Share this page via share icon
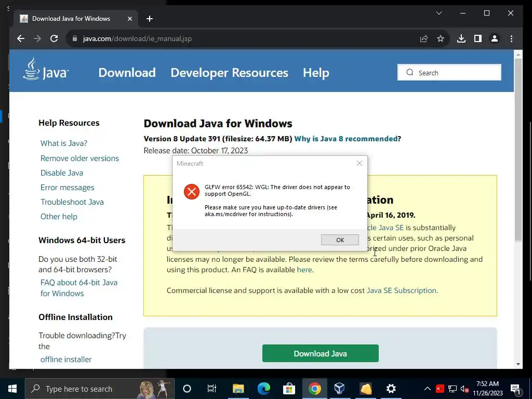The width and height of the screenshot is (532, 399). click(424, 38)
